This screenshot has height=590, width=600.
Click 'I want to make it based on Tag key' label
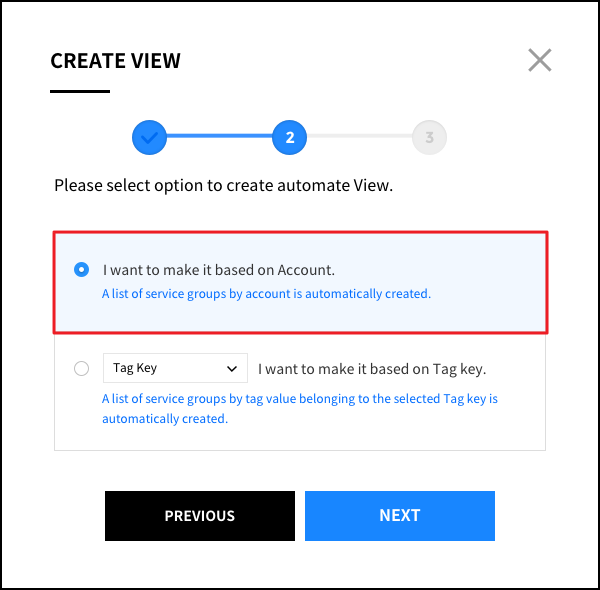[x=372, y=369]
